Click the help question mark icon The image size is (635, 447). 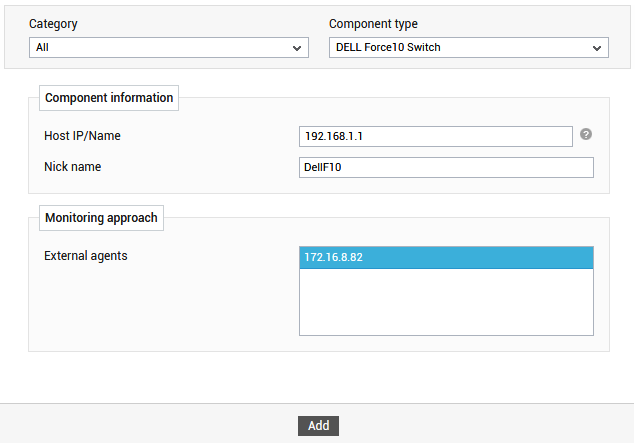click(x=586, y=134)
